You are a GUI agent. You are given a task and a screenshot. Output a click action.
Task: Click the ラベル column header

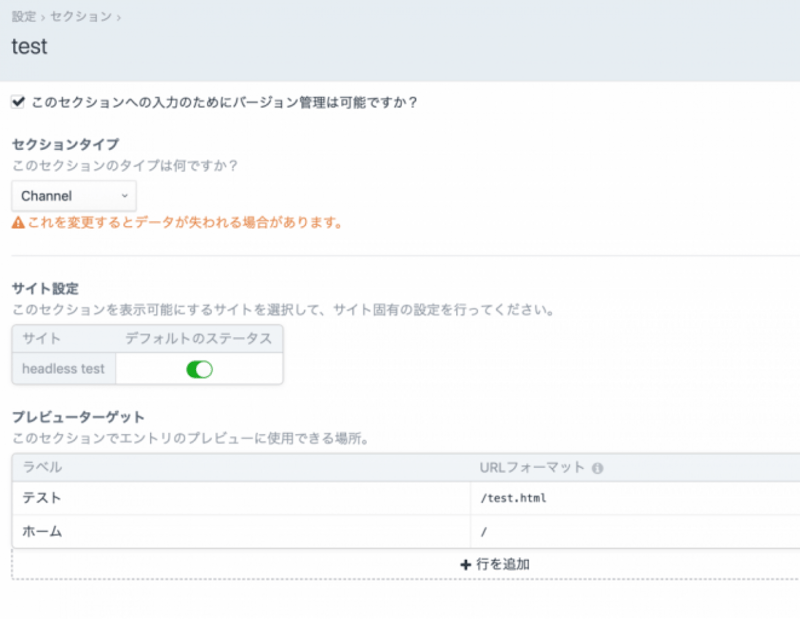[x=42, y=467]
